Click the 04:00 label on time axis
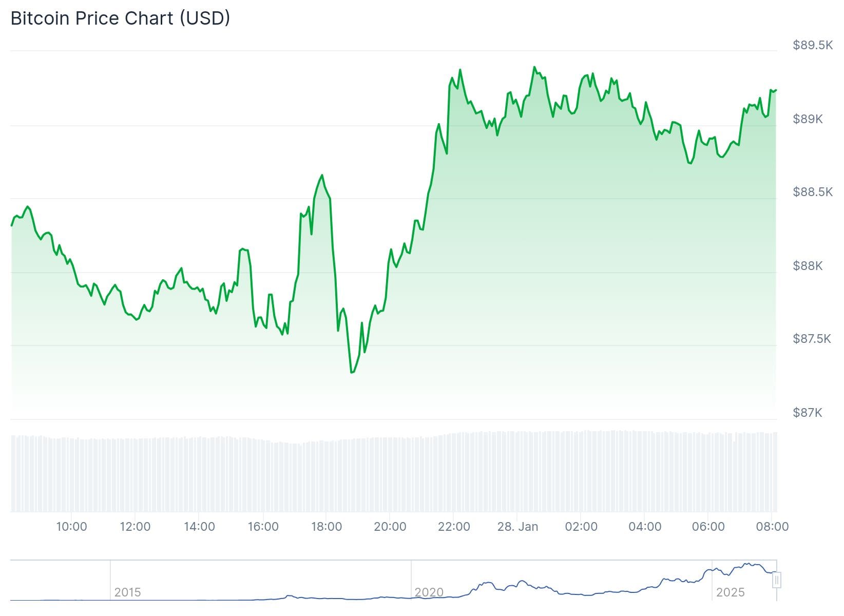The image size is (844, 616). [x=645, y=527]
